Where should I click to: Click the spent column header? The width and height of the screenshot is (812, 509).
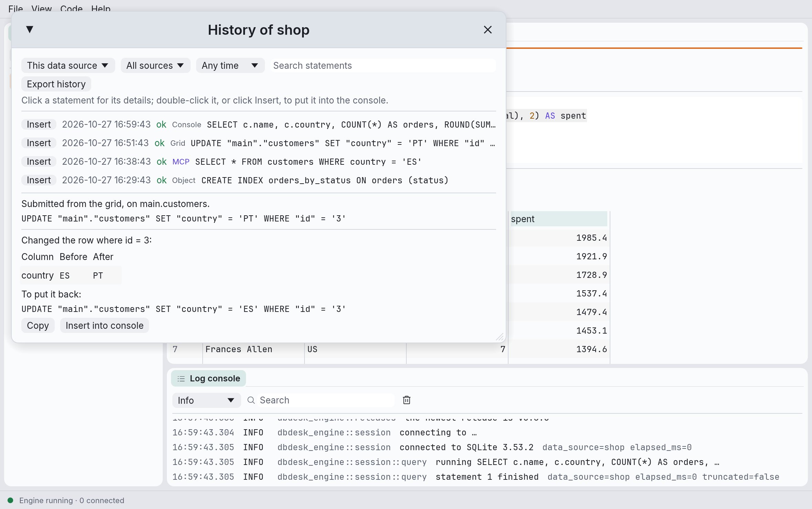(559, 219)
